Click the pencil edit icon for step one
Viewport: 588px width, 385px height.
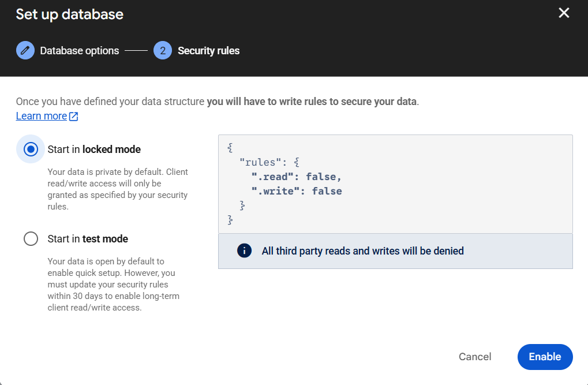[x=25, y=51]
